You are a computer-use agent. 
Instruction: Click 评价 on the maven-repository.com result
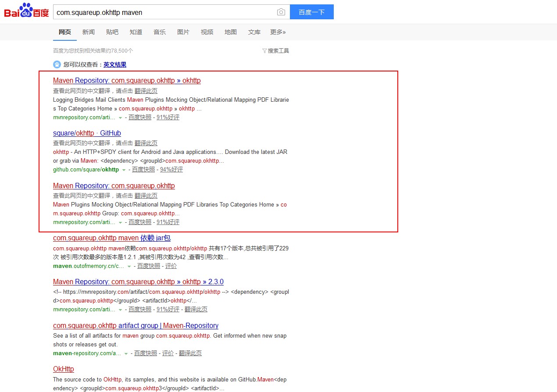tap(168, 353)
